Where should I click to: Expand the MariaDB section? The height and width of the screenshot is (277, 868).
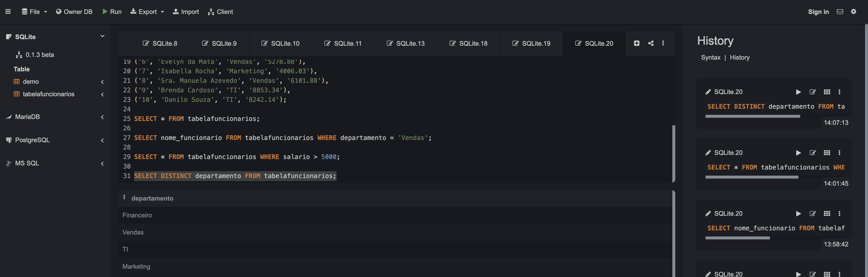coord(102,117)
